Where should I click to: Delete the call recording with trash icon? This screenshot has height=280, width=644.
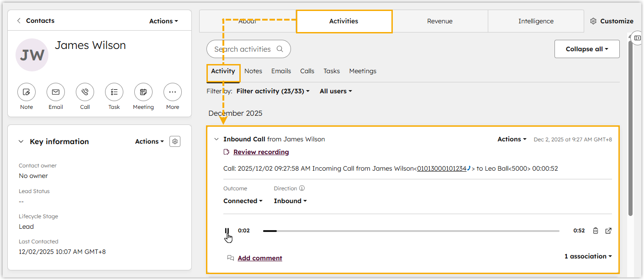pos(596,231)
